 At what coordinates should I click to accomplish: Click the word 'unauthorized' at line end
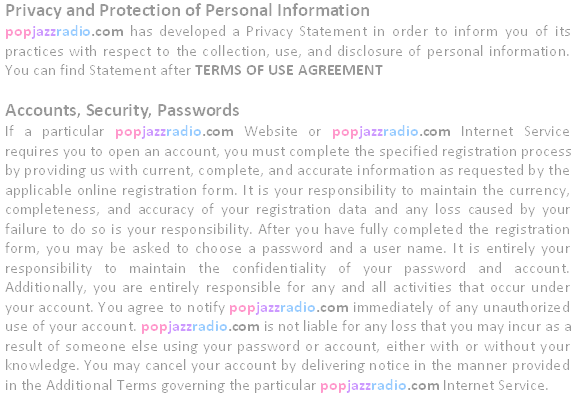526,307
